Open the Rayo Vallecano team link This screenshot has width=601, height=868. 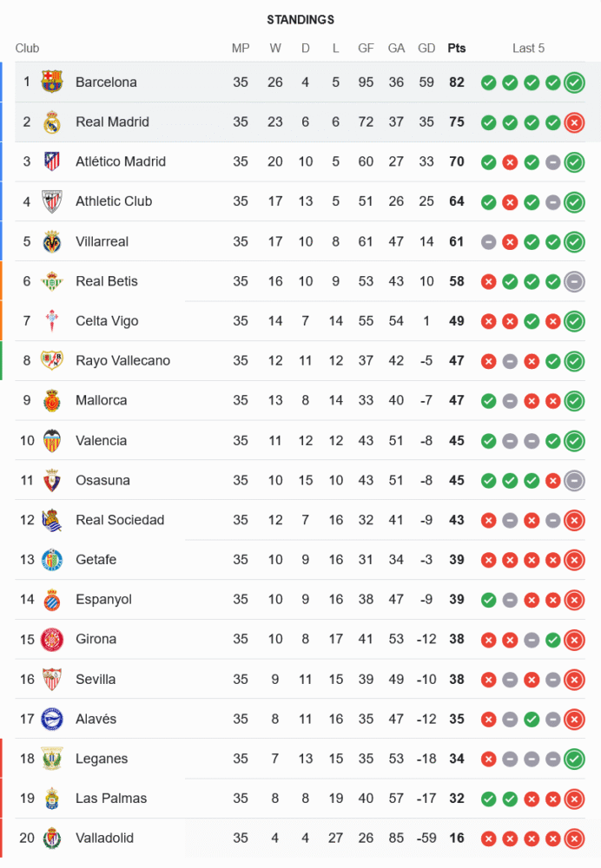coord(122,360)
